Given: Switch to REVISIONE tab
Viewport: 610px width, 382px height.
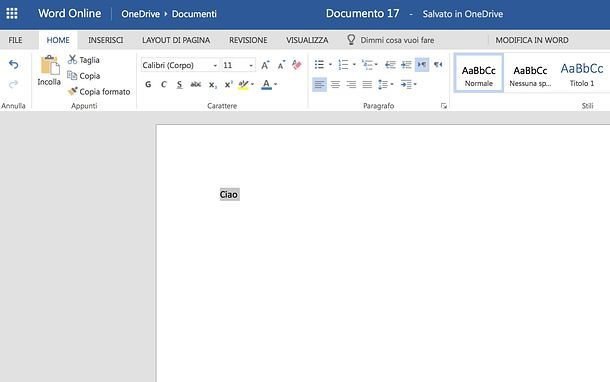Looking at the screenshot, I should click(248, 40).
